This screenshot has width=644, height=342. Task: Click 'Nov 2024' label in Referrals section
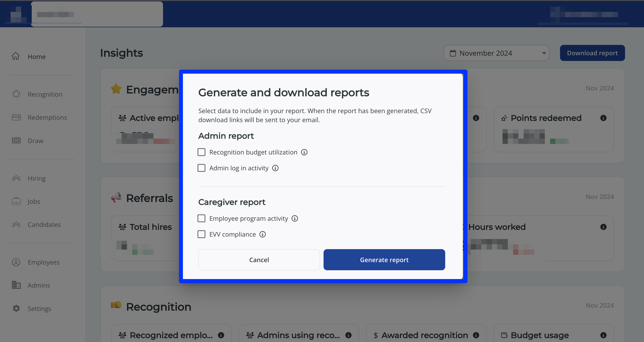tap(600, 197)
